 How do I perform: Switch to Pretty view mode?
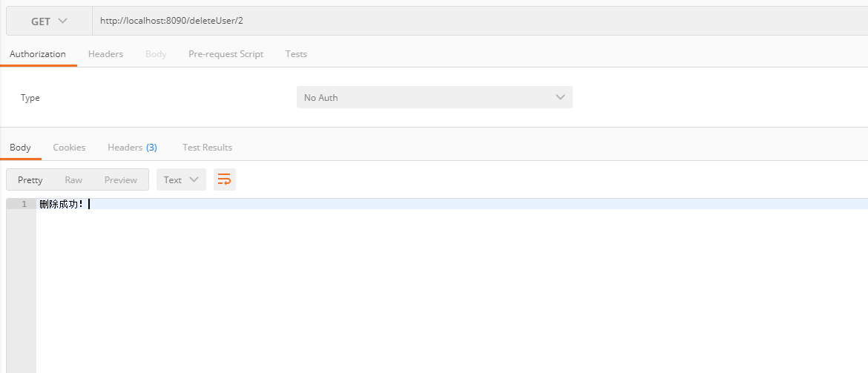click(30, 180)
